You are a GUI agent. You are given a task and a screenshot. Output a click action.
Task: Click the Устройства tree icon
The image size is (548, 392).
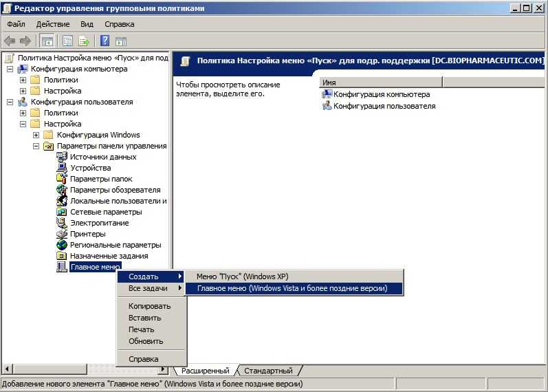[62, 168]
